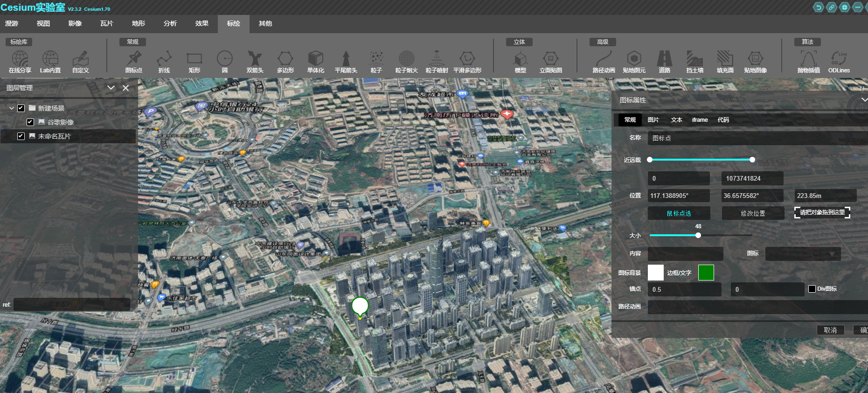The image size is (868, 393).
Task: Open the Lab内置 built-in library
Action: click(x=50, y=62)
